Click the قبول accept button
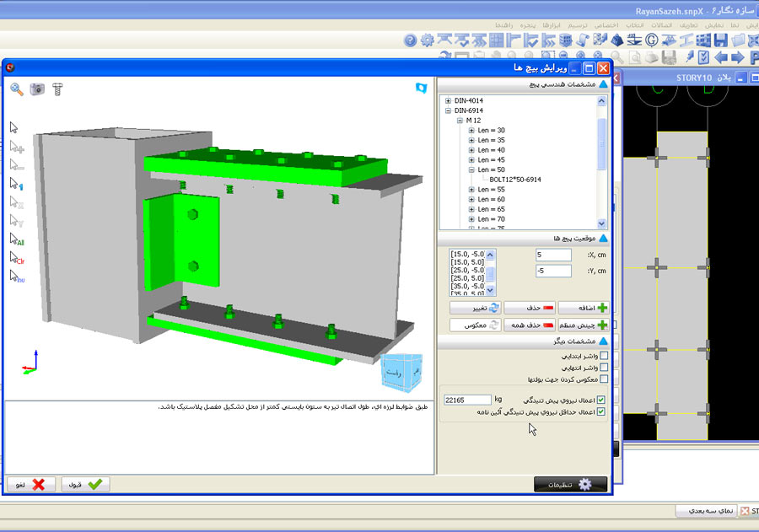This screenshot has height=532, width=759. pyautogui.click(x=85, y=484)
